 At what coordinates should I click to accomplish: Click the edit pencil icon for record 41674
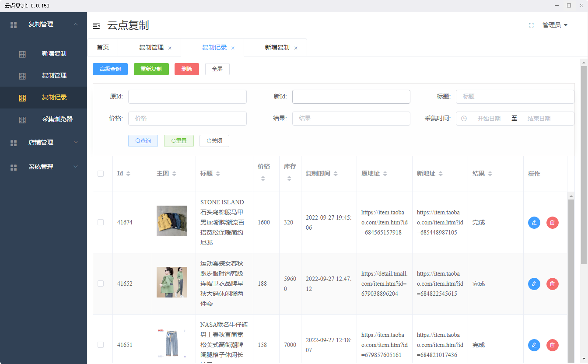(x=534, y=223)
